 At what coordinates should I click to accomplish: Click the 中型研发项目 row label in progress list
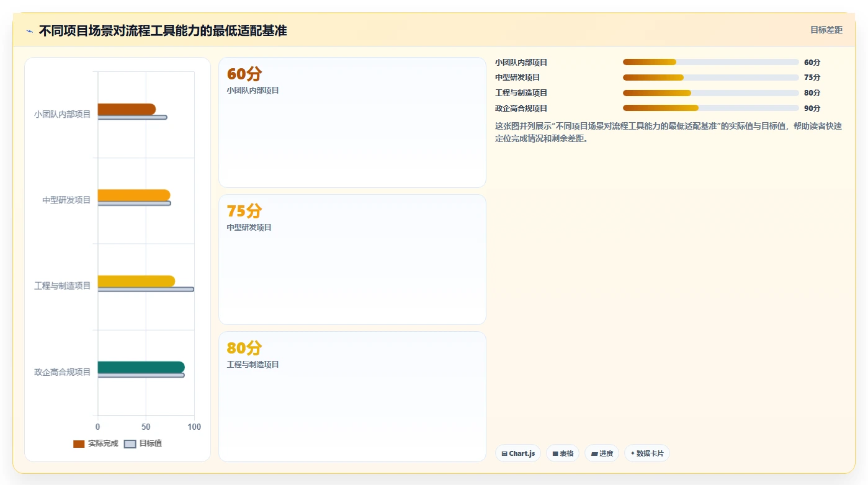point(517,78)
